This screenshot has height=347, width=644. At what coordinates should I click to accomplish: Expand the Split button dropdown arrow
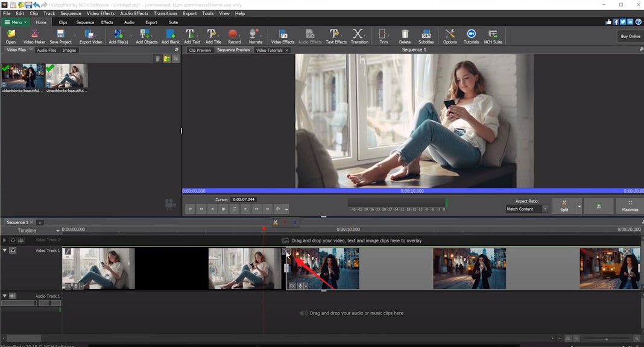point(579,206)
